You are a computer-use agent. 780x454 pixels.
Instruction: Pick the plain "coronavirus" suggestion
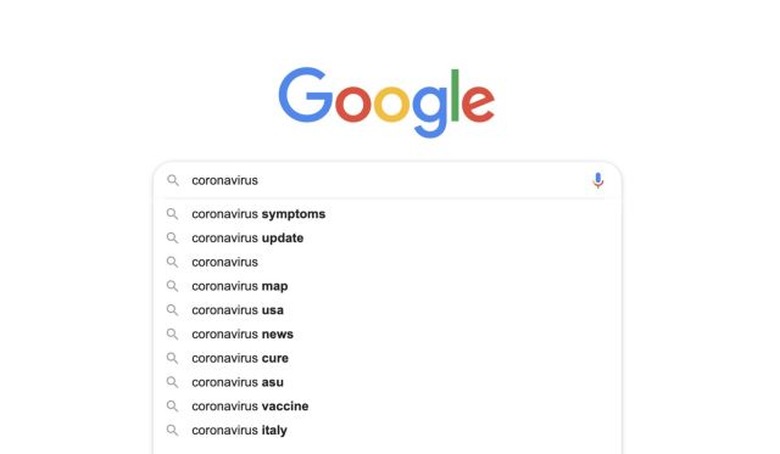pos(225,262)
